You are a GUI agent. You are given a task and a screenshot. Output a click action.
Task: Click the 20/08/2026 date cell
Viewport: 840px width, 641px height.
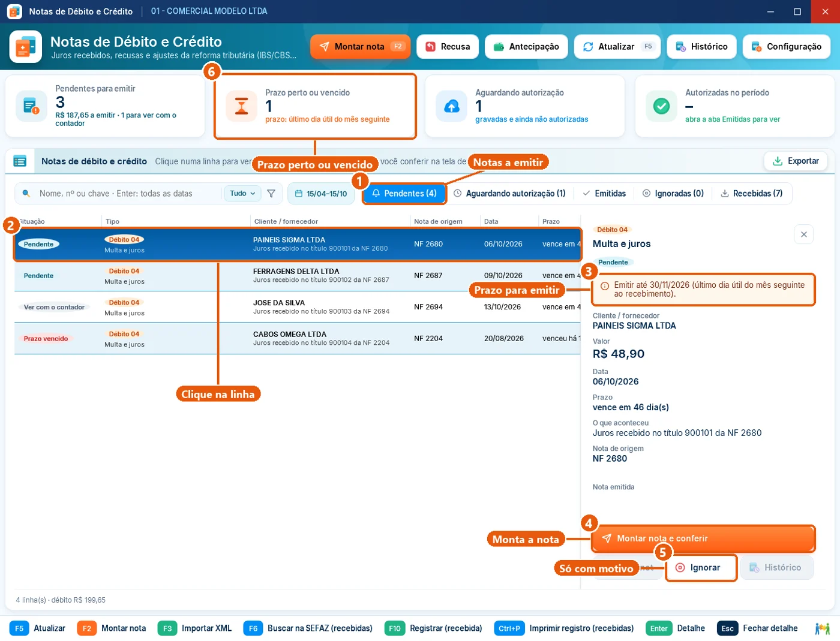[504, 339]
